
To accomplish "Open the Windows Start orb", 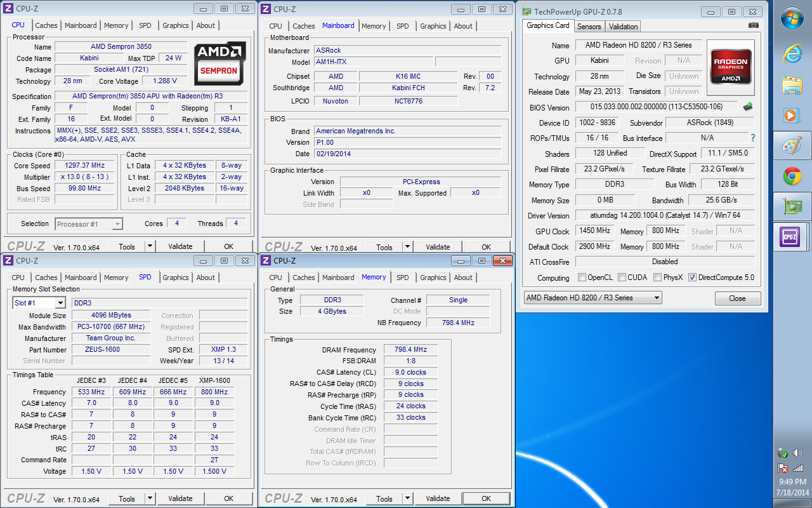I will pos(792,19).
